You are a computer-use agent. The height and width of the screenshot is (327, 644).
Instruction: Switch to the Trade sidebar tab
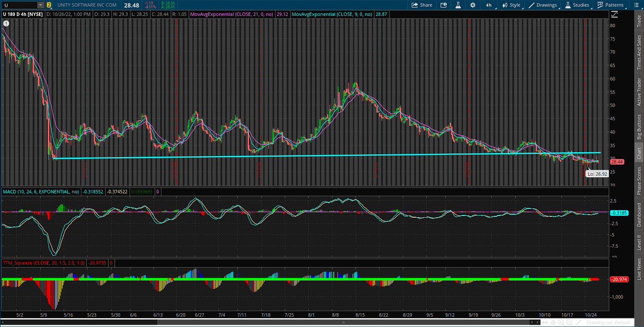pos(639,20)
